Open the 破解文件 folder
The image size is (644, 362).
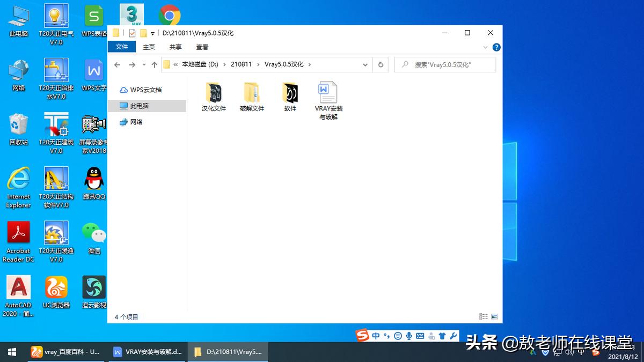pos(251,97)
